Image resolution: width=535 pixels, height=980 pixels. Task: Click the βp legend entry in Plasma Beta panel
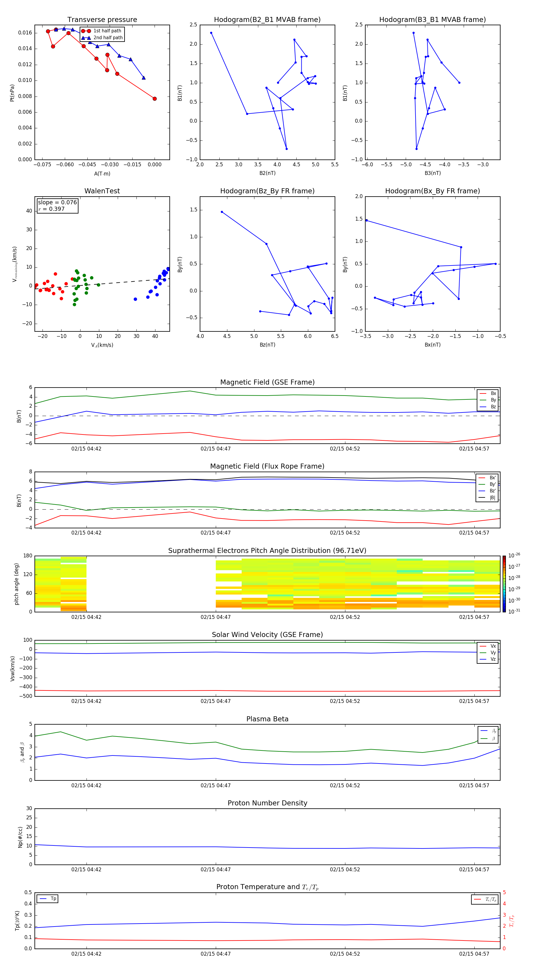click(489, 731)
